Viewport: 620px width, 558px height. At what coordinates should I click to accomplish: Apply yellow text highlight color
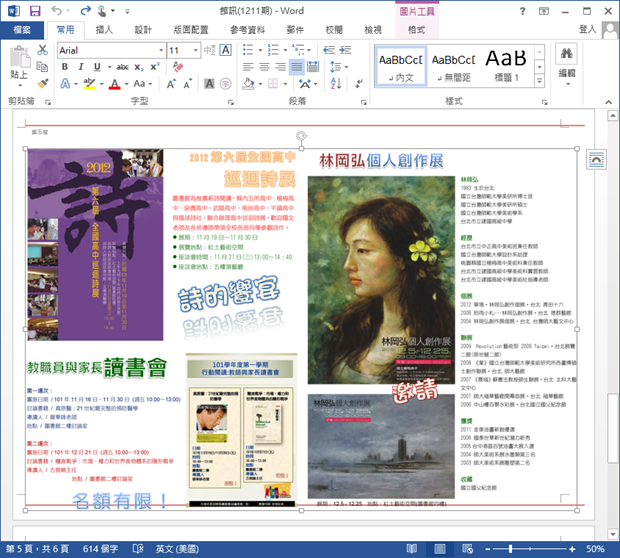click(x=90, y=84)
